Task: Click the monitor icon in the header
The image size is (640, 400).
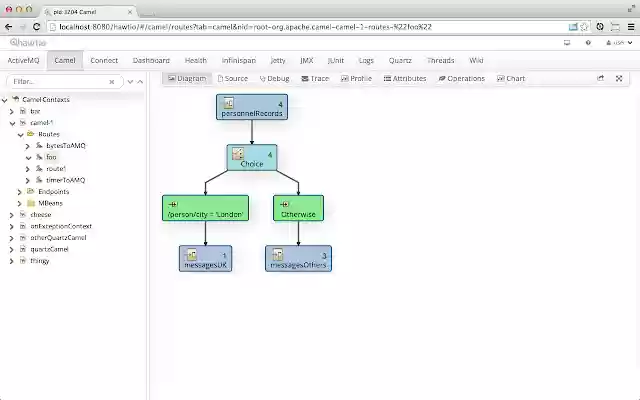Action: (x=567, y=42)
